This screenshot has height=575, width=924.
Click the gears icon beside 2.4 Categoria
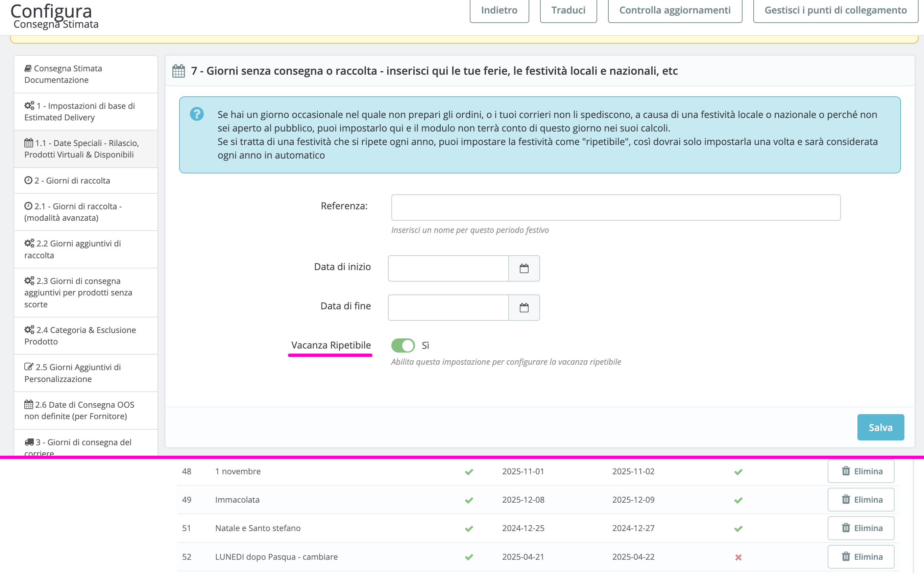[x=29, y=329]
